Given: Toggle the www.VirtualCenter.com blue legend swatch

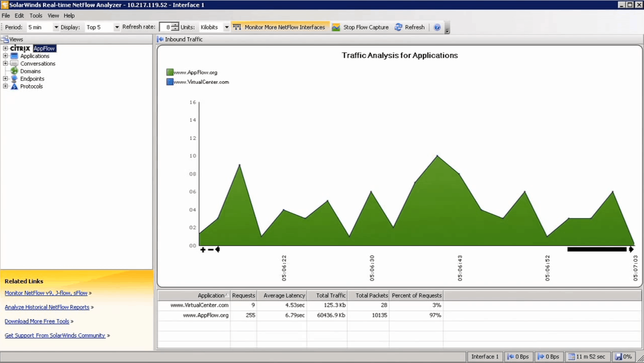Looking at the screenshot, I should [169, 82].
